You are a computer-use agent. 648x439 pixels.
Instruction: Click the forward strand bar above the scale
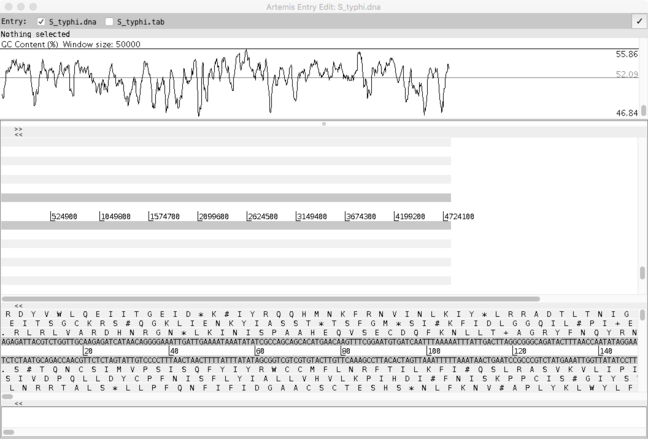(225, 198)
